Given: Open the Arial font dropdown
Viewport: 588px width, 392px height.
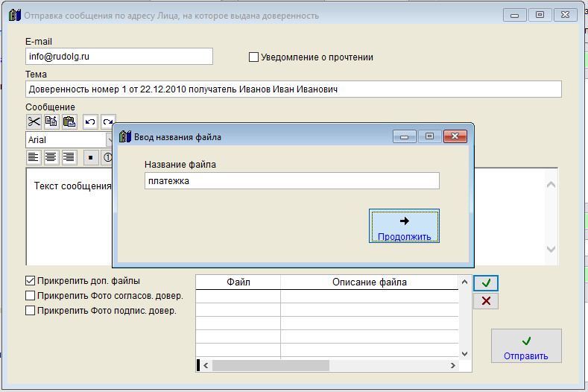Looking at the screenshot, I should point(109,140).
